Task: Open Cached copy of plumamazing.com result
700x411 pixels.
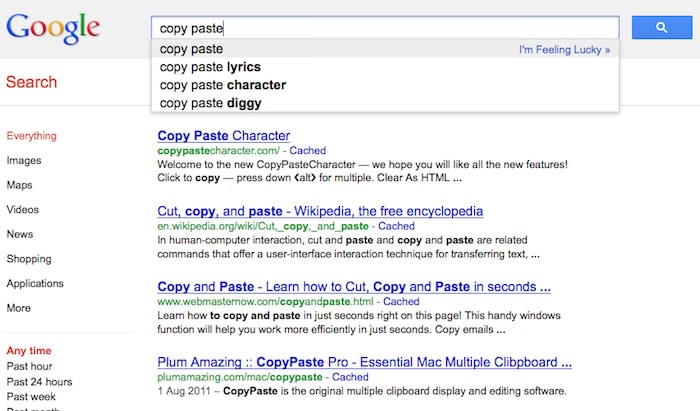Action: 350,377
